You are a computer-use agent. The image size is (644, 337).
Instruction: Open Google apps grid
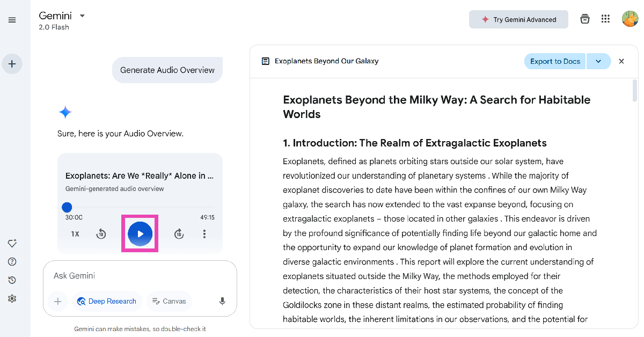tap(605, 19)
